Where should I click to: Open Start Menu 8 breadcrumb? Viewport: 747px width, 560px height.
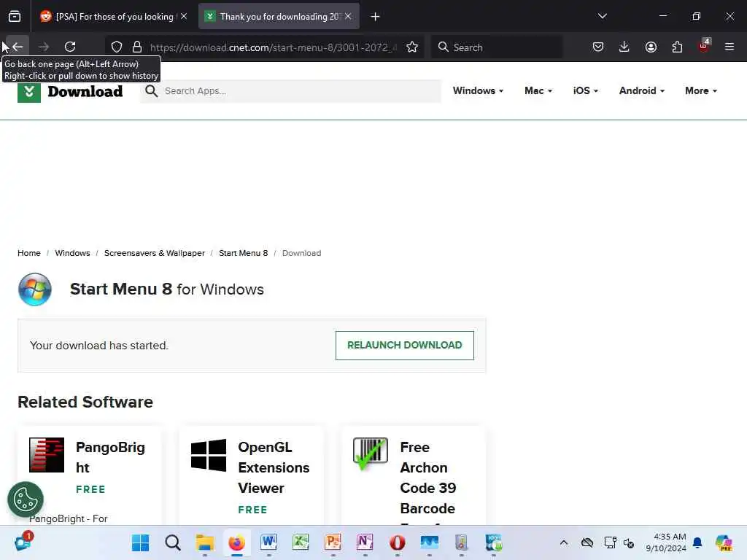[244, 253]
